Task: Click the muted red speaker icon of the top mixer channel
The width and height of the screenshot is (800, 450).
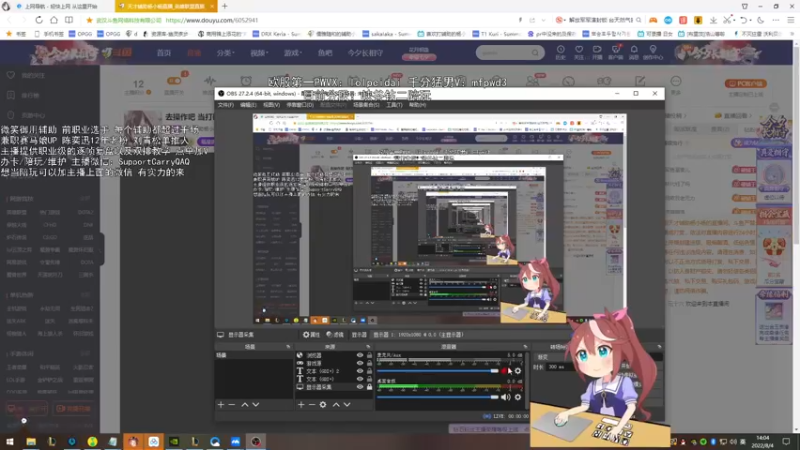Action: (505, 371)
